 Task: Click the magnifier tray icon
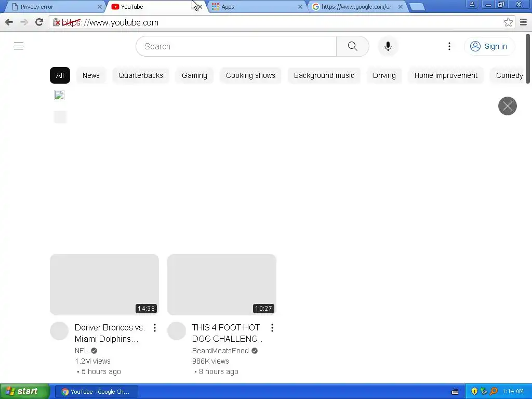[x=494, y=392]
